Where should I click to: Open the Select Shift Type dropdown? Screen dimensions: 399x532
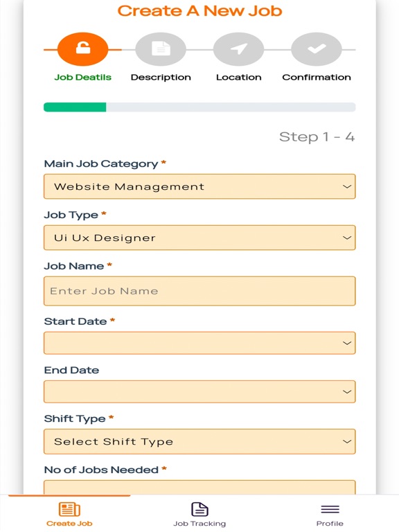(199, 441)
